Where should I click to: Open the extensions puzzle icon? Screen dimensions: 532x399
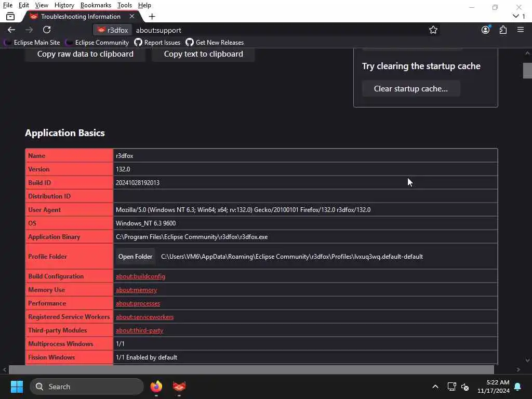pyautogui.click(x=503, y=30)
